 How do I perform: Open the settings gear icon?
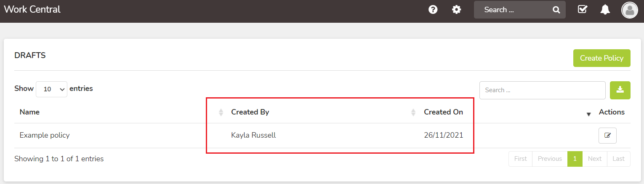(456, 9)
